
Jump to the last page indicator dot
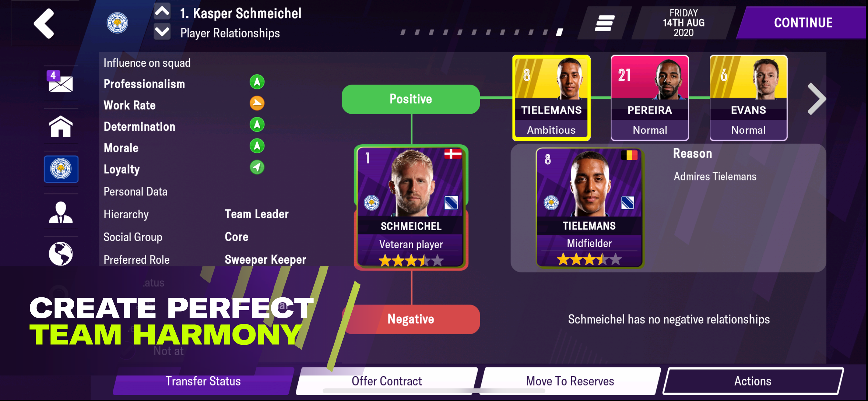559,32
